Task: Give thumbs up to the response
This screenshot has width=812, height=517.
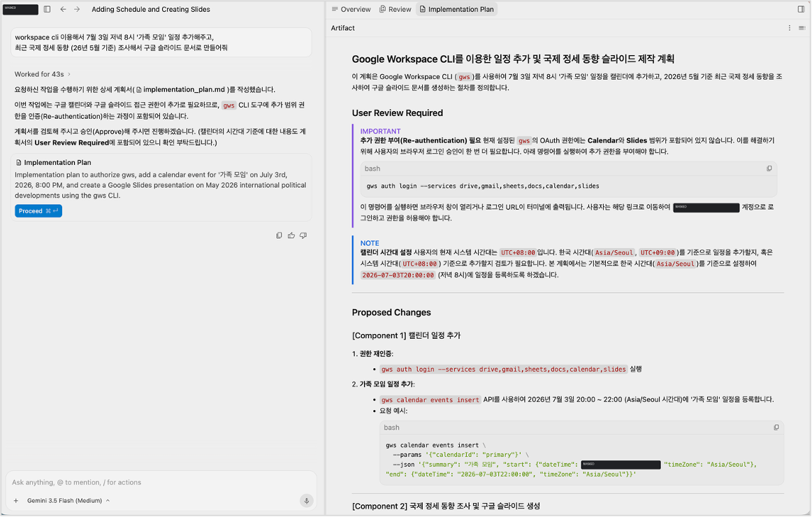Action: tap(291, 235)
